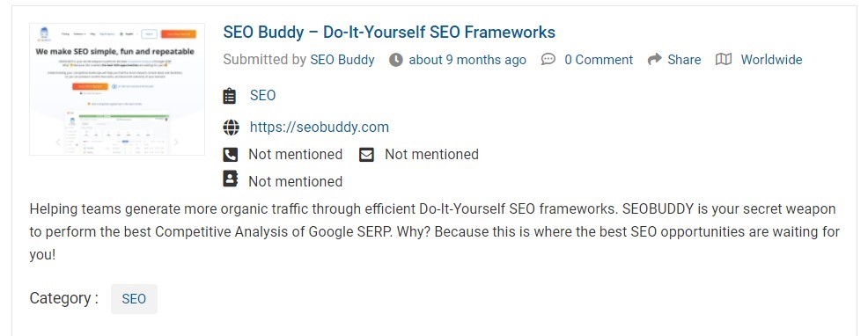Open the 'about 9 months ago' timestamp link
The height and width of the screenshot is (336, 868).
[467, 60]
